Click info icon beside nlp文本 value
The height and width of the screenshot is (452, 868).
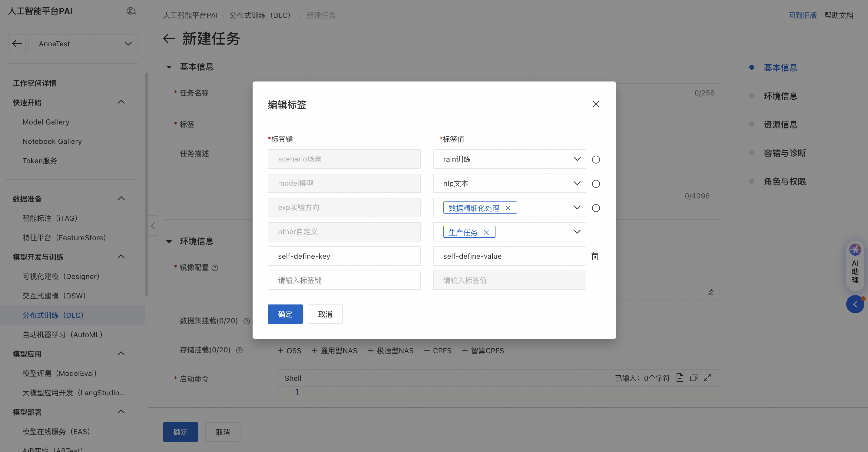point(596,184)
